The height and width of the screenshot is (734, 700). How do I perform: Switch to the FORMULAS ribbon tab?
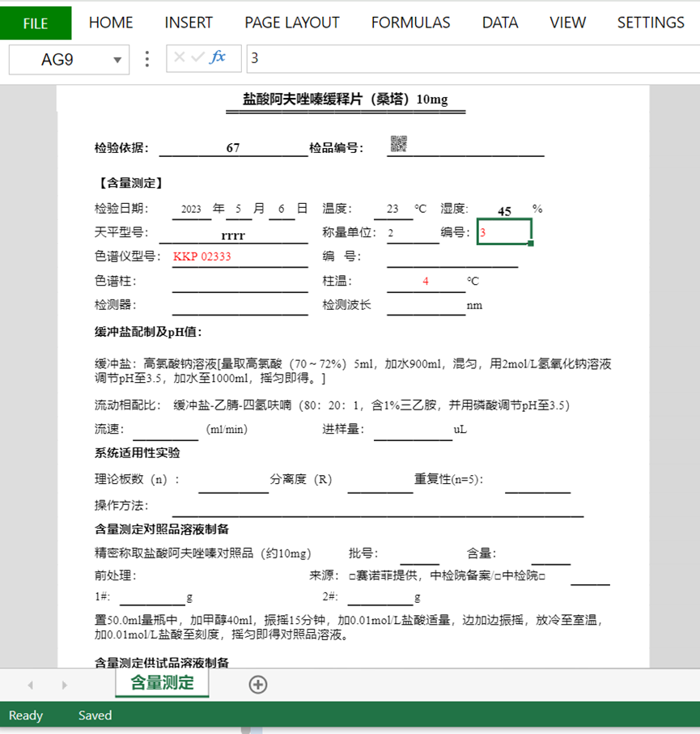410,23
